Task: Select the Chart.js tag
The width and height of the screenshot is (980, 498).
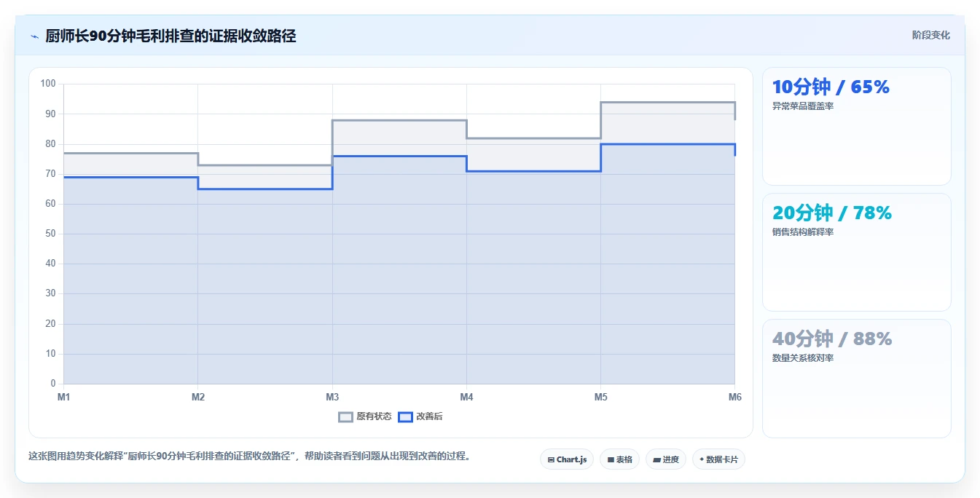Action: [567, 459]
